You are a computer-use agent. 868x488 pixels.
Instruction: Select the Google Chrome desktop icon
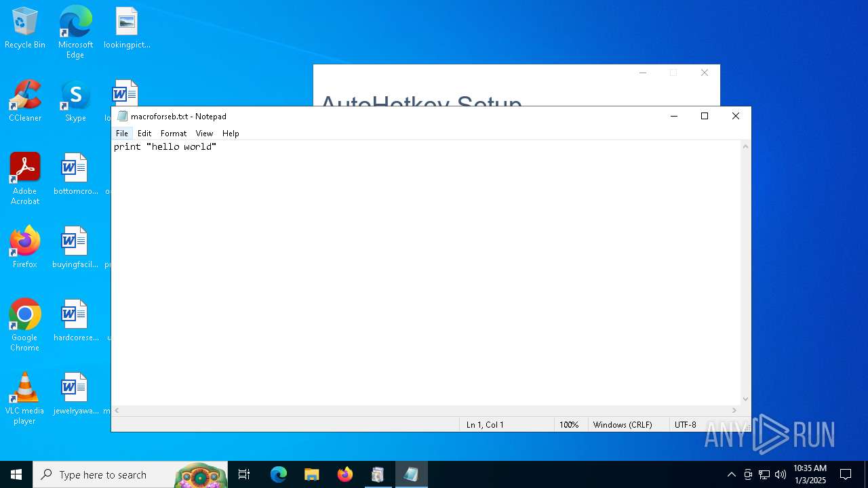pos(25,325)
